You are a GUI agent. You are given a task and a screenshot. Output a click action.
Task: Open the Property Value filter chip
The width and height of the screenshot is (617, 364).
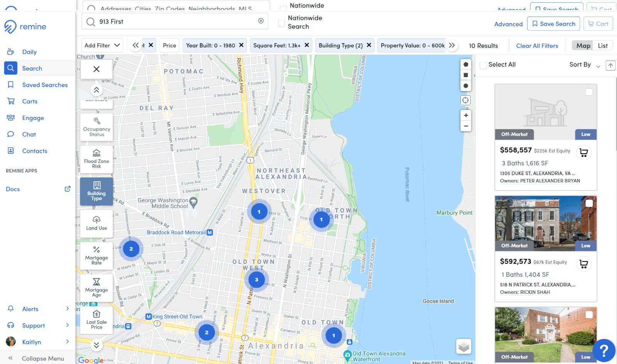point(413,45)
